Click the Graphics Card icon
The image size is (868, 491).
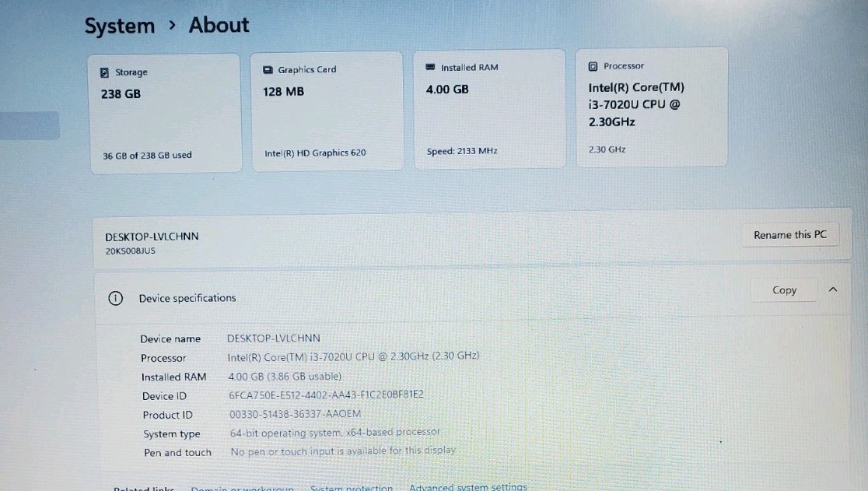[x=268, y=70]
